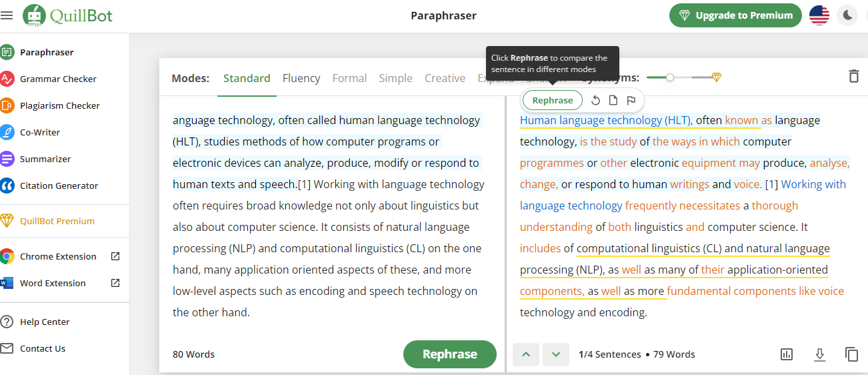This screenshot has width=868, height=375.
Task: Undo sentence change with circular arrow icon
Action: 596,101
